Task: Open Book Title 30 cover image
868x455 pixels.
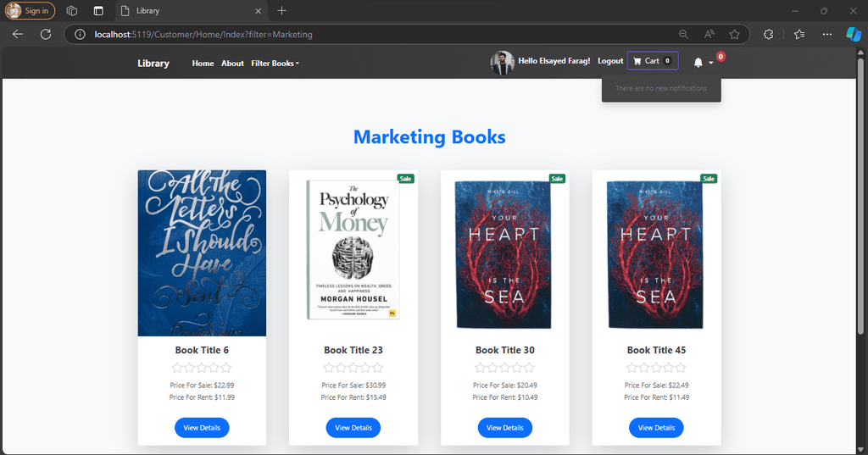Action: click(x=504, y=255)
